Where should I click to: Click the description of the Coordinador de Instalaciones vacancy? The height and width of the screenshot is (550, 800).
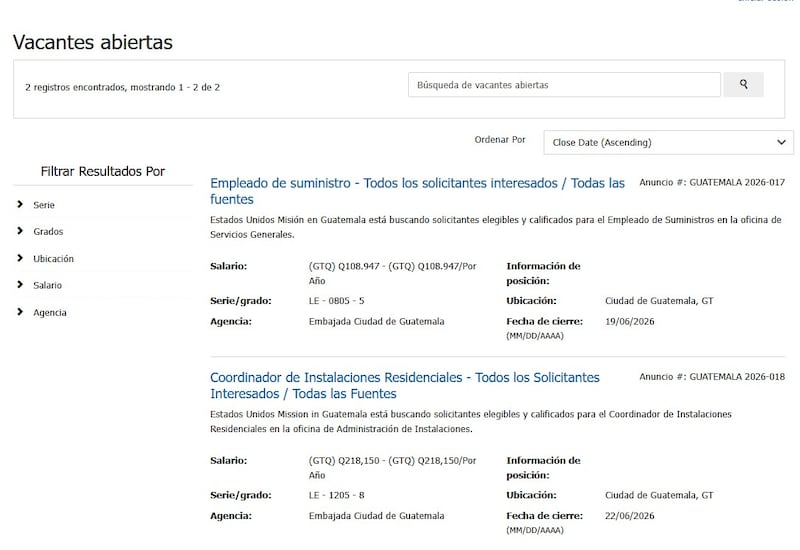tap(471, 421)
